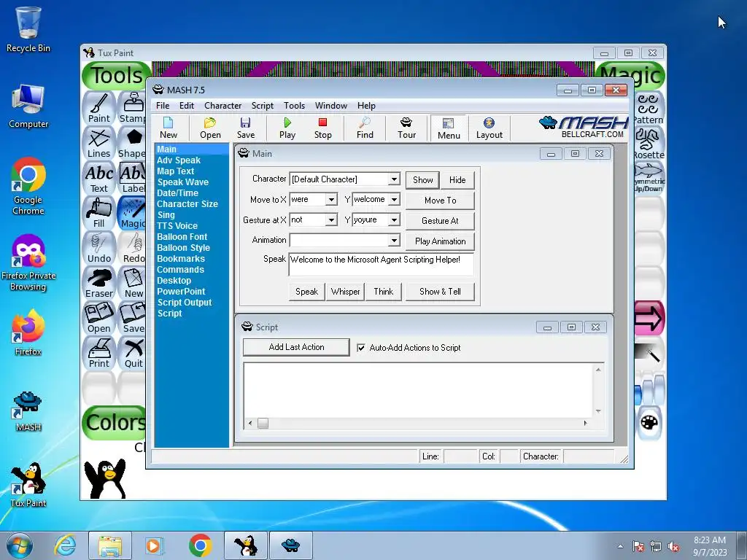
Task: Select PowerPoint in the sidebar list
Action: tap(181, 292)
